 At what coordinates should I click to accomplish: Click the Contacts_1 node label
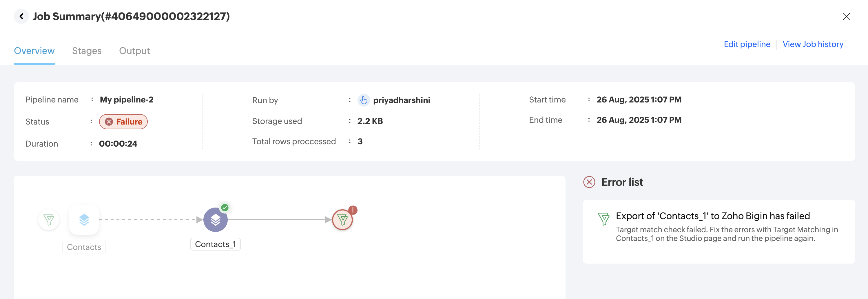[x=215, y=244]
